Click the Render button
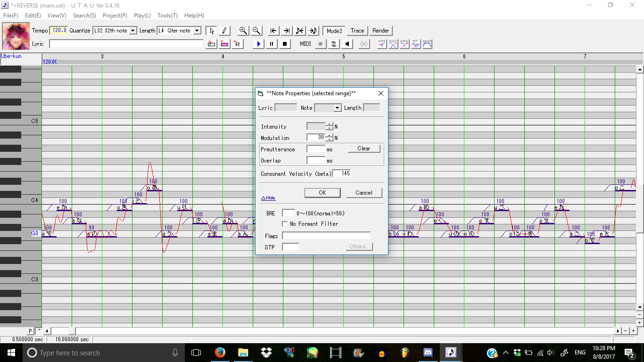Screen dimensions: 644x362 coord(380,31)
